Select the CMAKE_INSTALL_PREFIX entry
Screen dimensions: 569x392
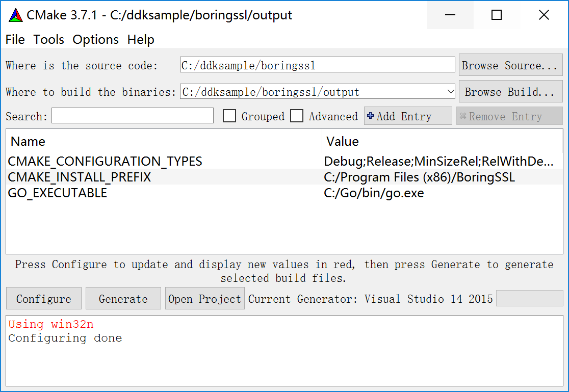tap(80, 177)
